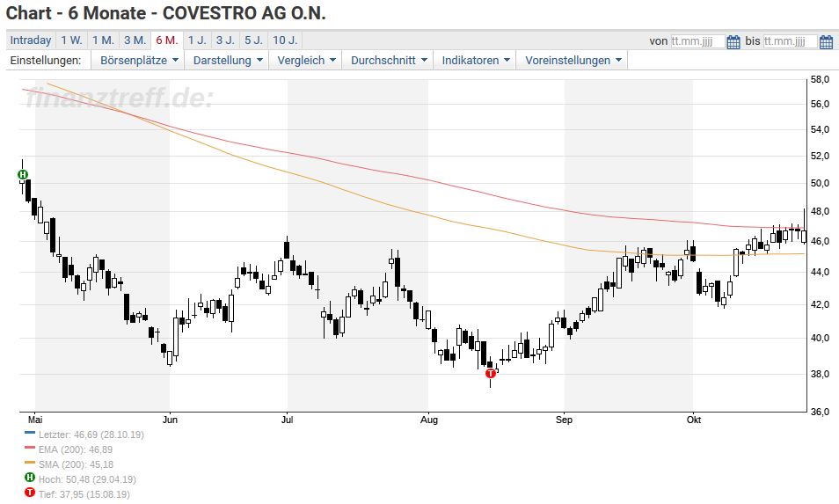
Task: Open the Vergleich dropdown menu
Action: (x=306, y=61)
